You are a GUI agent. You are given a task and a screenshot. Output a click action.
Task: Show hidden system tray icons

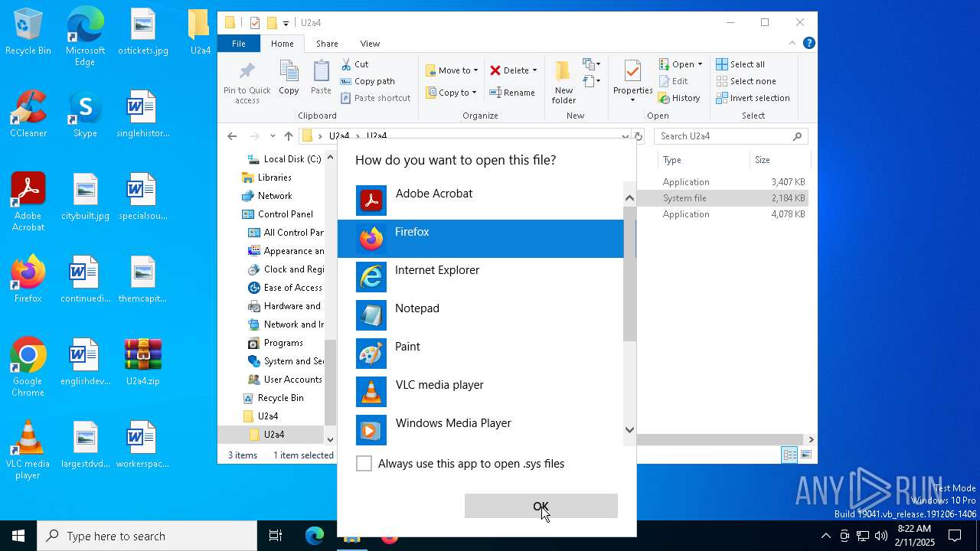[825, 536]
